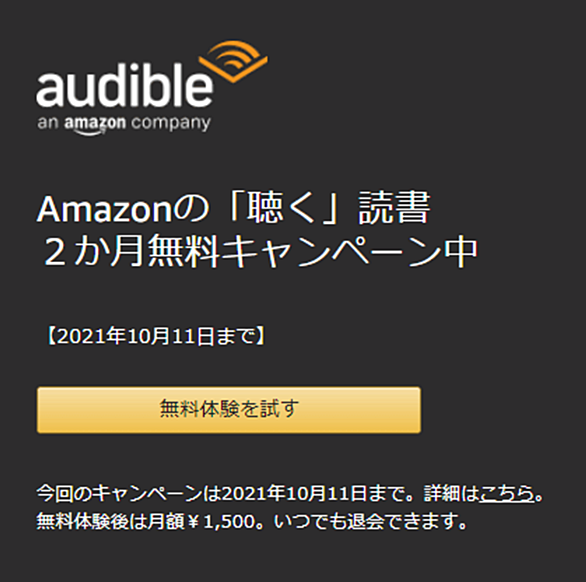Click the word 読書 in the headline
This screenshot has height=582, width=586.
[394, 208]
